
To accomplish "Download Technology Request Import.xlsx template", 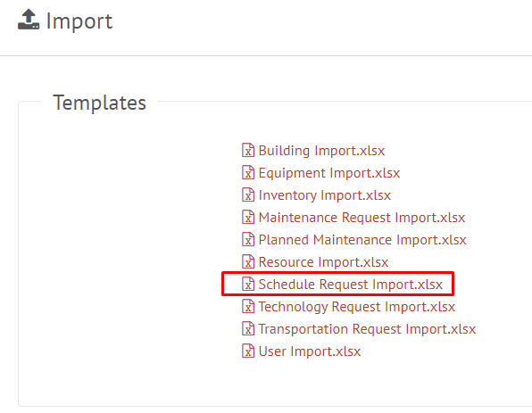I will point(356,307).
